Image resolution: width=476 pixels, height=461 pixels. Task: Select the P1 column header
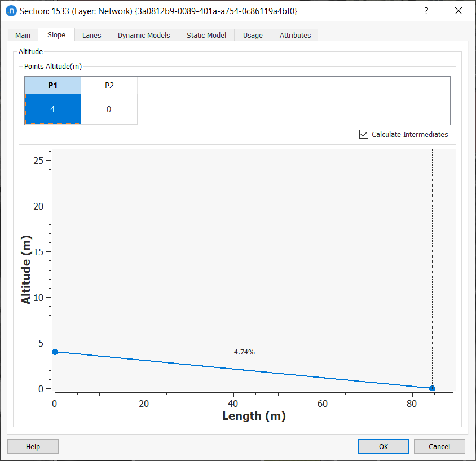[x=52, y=85]
